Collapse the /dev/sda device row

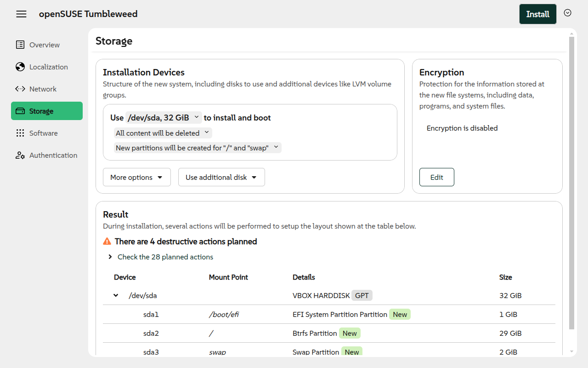click(116, 295)
